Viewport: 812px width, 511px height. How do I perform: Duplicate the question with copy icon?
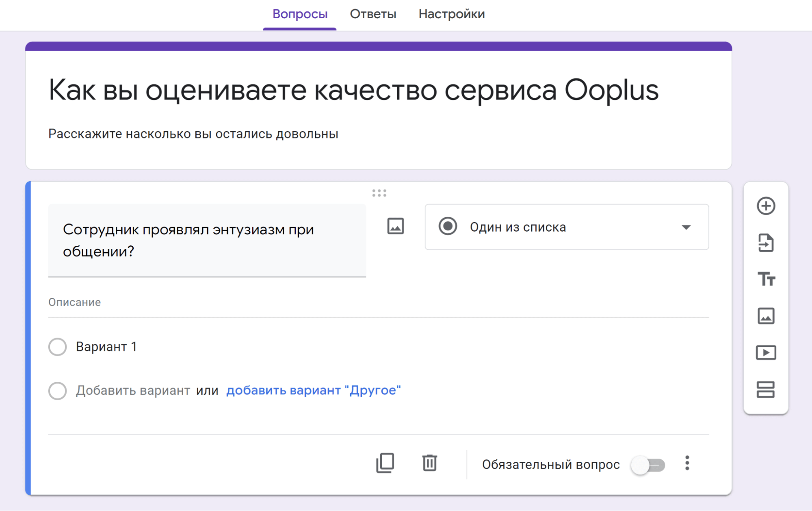pyautogui.click(x=385, y=463)
